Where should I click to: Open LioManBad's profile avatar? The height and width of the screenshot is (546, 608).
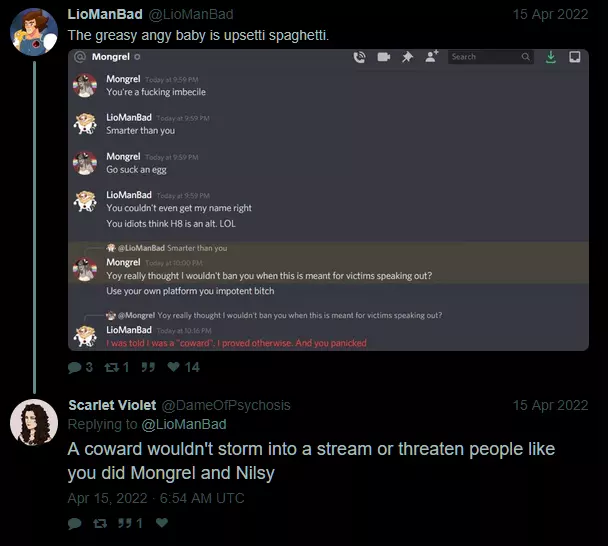pyautogui.click(x=34, y=32)
